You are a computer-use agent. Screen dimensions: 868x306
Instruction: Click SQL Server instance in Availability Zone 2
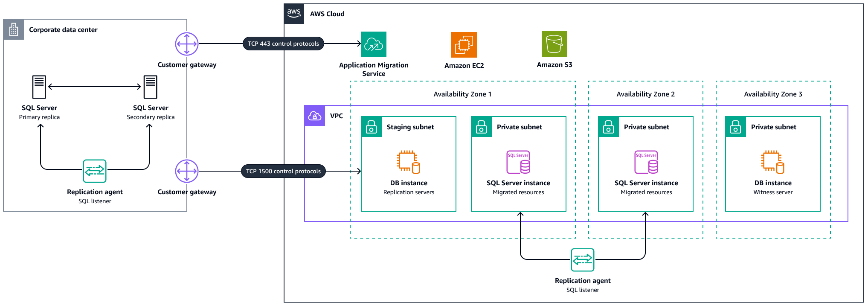(646, 162)
